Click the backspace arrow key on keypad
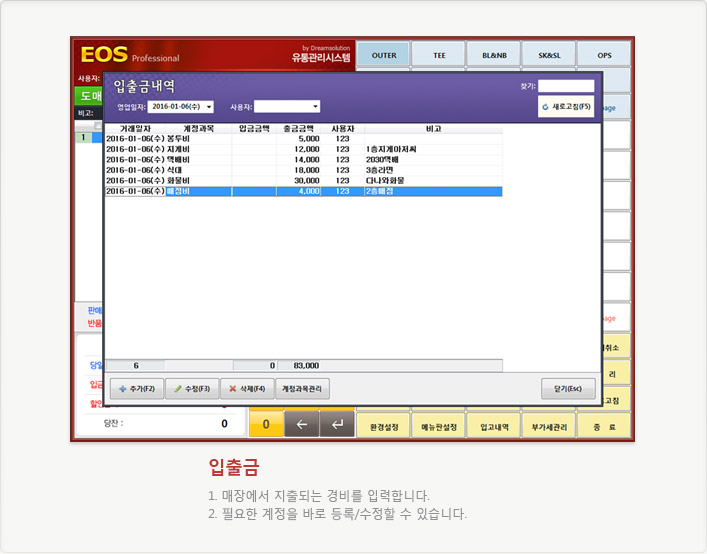This screenshot has height=554, width=707. coord(302,424)
